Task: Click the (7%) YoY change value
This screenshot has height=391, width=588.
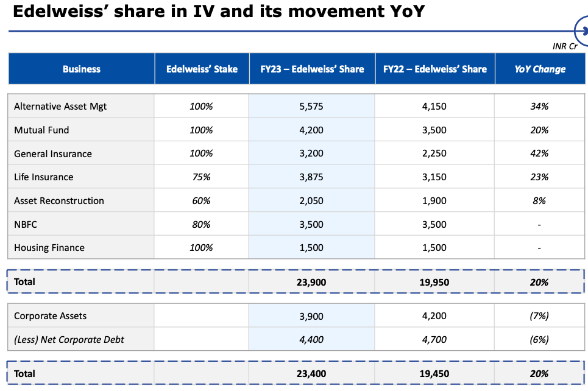Action: click(x=539, y=315)
